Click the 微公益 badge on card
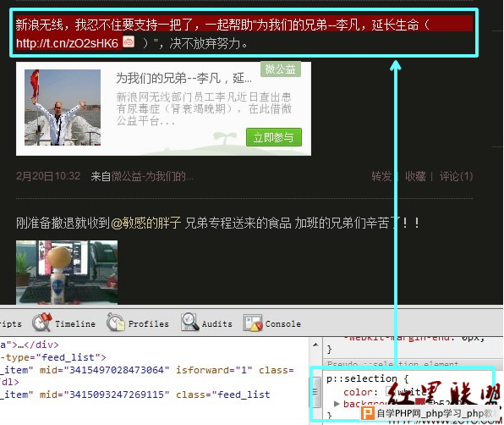The image size is (504, 425). (280, 69)
